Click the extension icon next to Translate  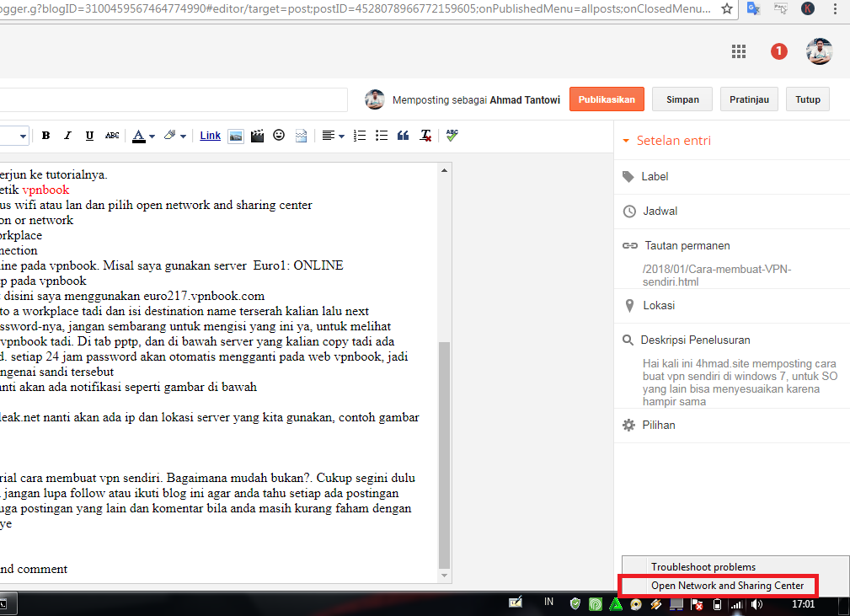coord(781,8)
